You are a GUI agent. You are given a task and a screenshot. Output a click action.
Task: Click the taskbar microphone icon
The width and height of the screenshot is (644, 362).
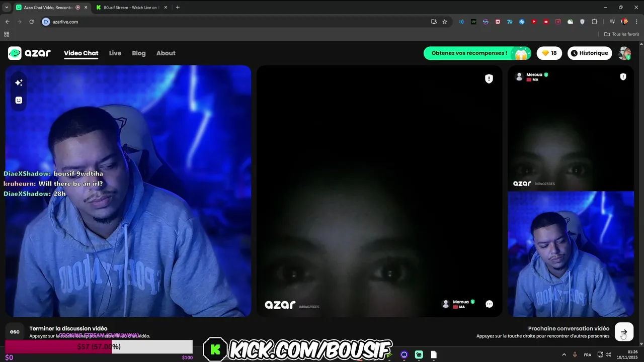pyautogui.click(x=575, y=354)
